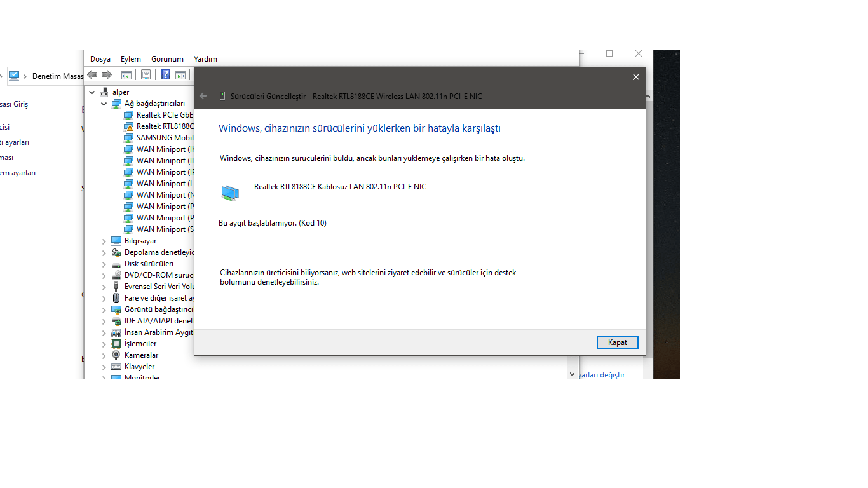Toggle the console tree pane toolbar icon

126,75
